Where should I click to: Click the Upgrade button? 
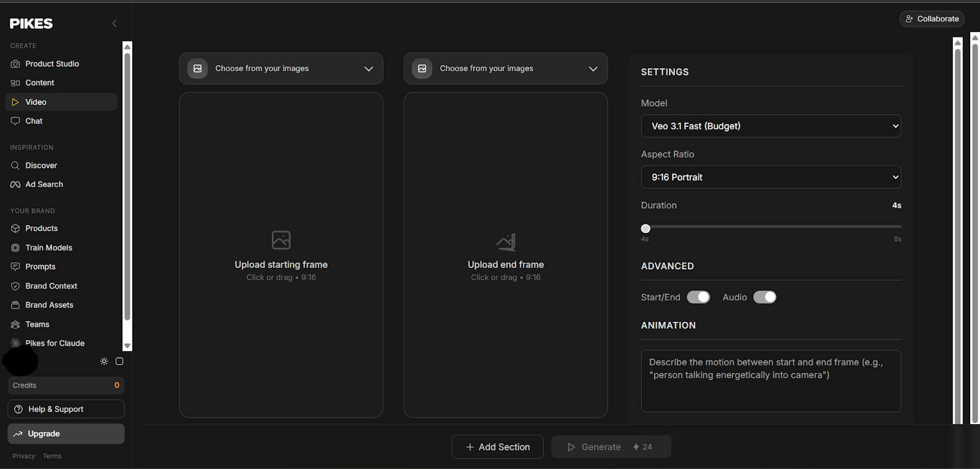(x=66, y=433)
